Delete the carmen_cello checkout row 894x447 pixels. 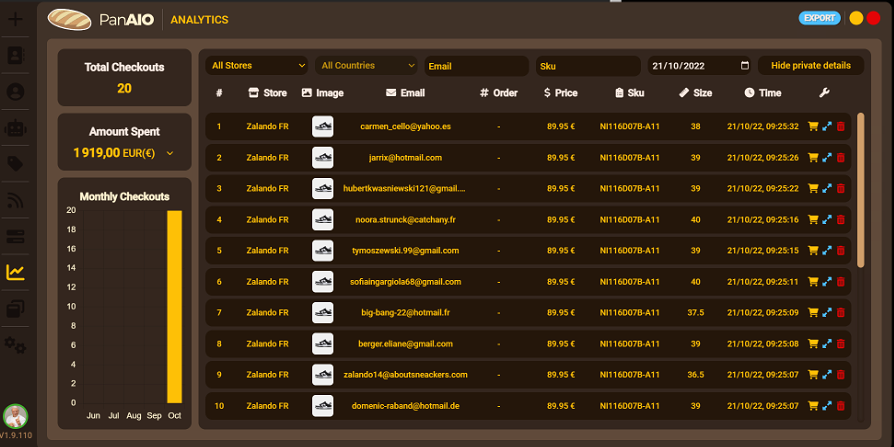click(840, 127)
